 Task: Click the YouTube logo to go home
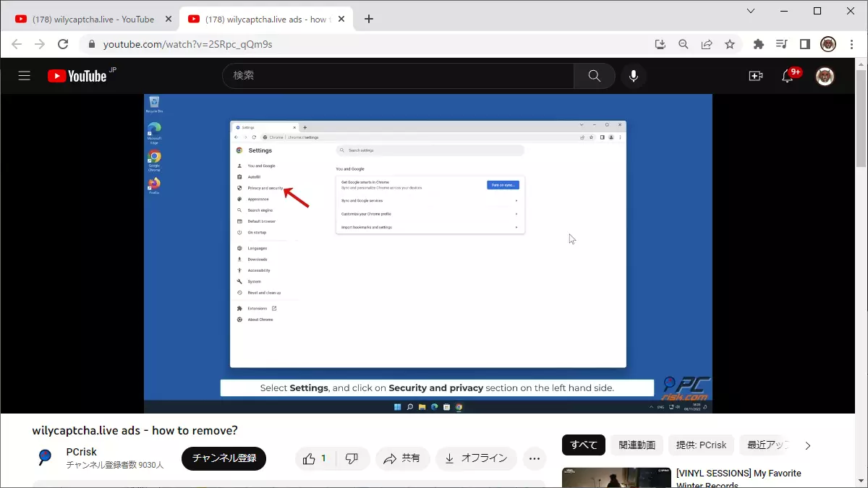77,76
